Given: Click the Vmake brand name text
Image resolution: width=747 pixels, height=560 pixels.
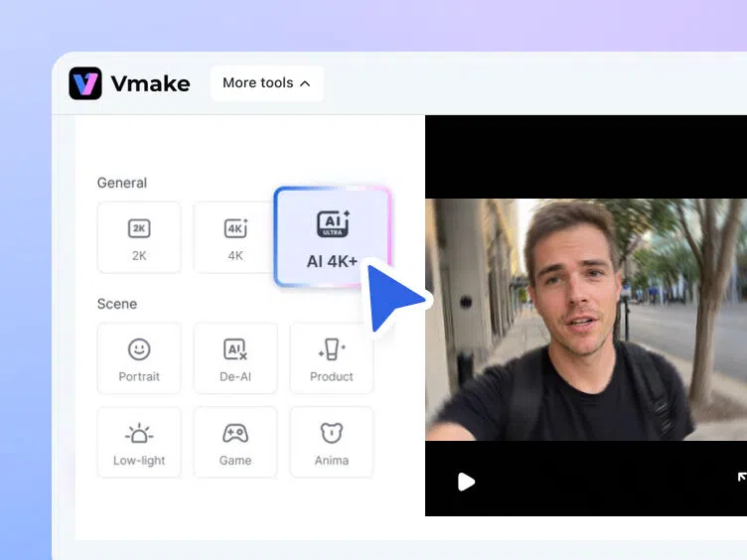Looking at the screenshot, I should tap(151, 83).
